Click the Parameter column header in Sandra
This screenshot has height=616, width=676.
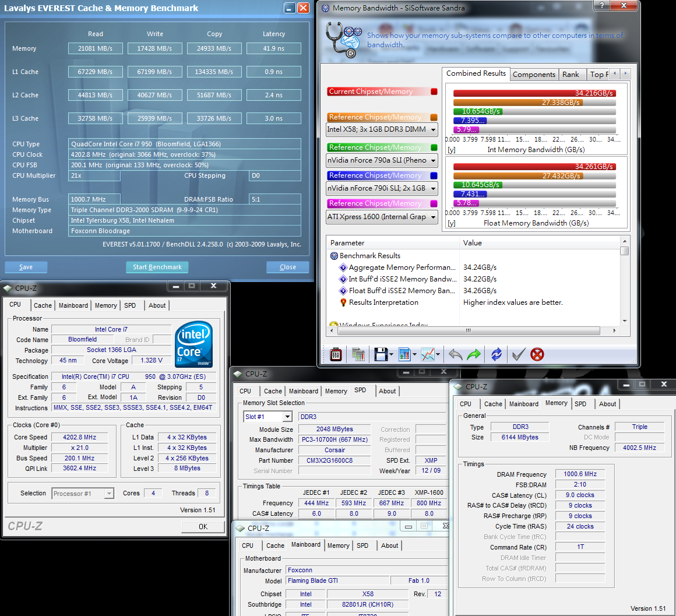tap(392, 243)
